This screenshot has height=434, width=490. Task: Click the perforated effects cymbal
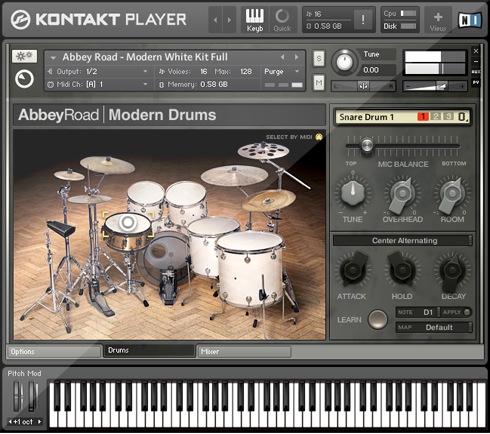point(263,151)
